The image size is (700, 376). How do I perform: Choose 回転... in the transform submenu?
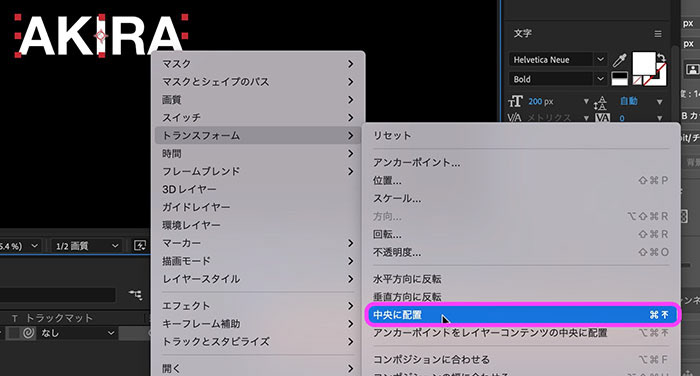pos(521,234)
